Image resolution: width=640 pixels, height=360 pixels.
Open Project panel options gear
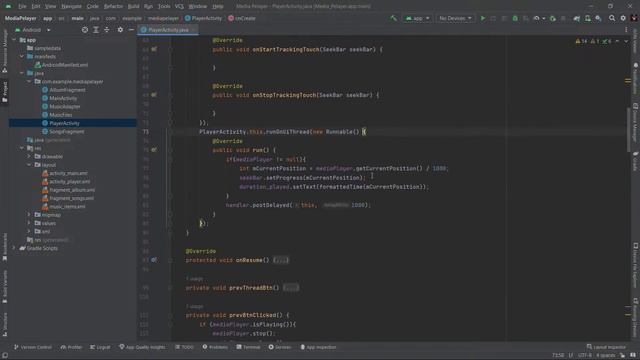click(120, 30)
